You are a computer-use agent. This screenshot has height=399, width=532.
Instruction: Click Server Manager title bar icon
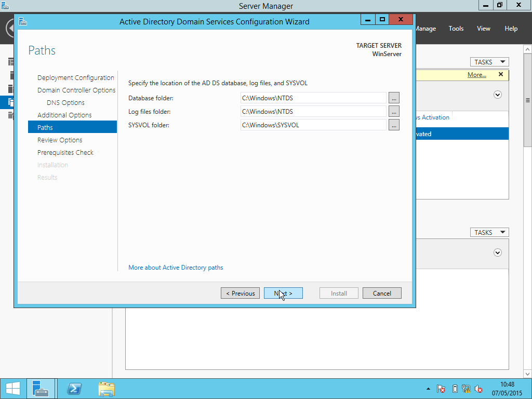pyautogui.click(x=4, y=5)
